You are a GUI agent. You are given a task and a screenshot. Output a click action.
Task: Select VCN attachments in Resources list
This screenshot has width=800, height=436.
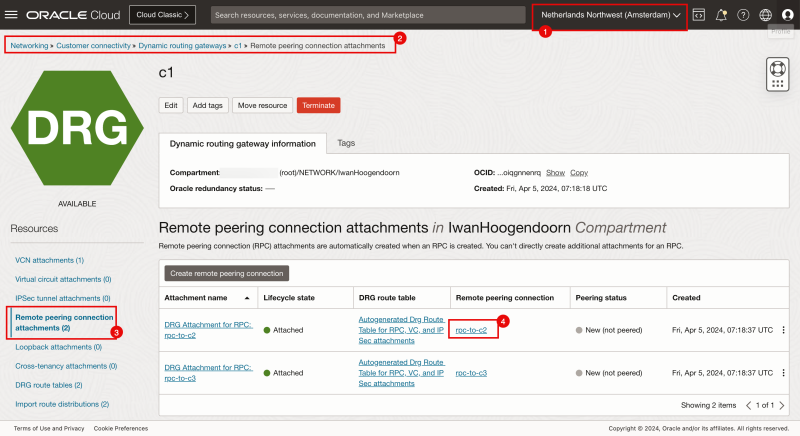tap(49, 260)
